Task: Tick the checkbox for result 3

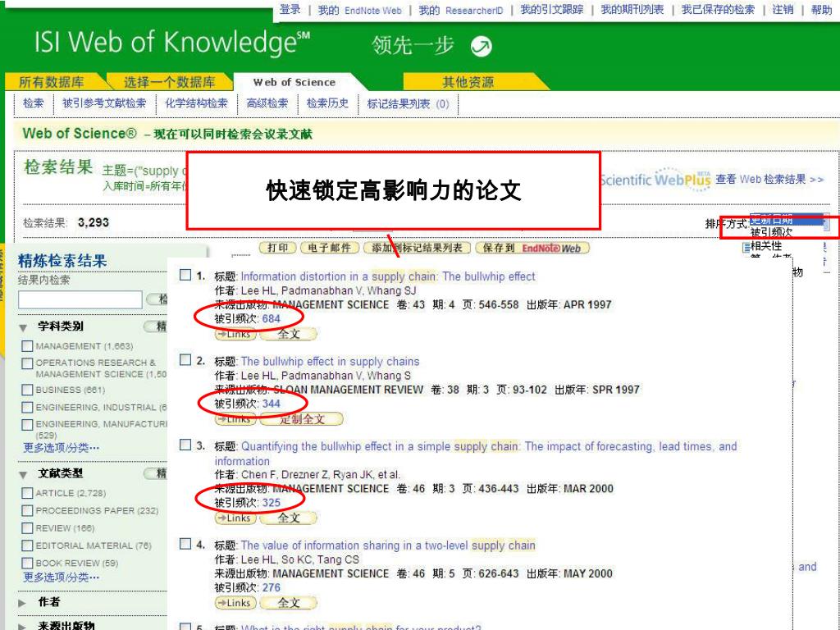Action: click(x=185, y=445)
